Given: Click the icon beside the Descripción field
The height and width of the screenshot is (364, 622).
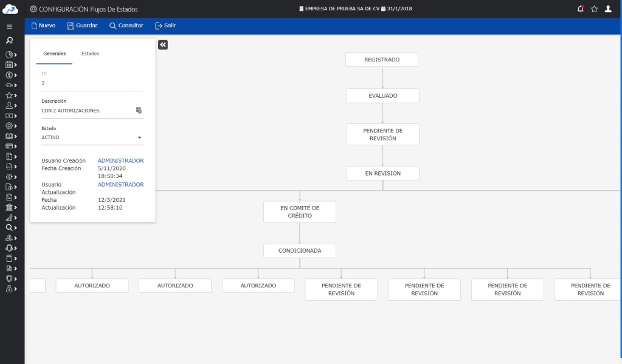Looking at the screenshot, I should tap(139, 111).
